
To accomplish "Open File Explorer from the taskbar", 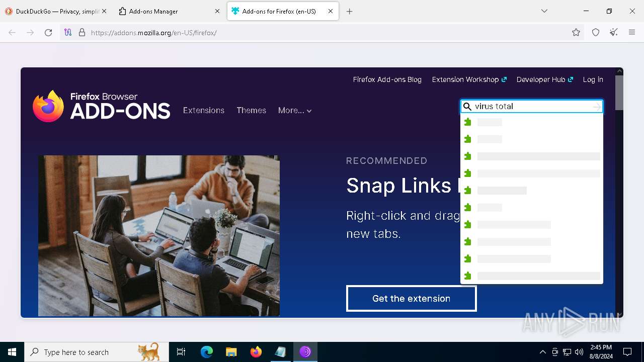I will click(x=231, y=352).
